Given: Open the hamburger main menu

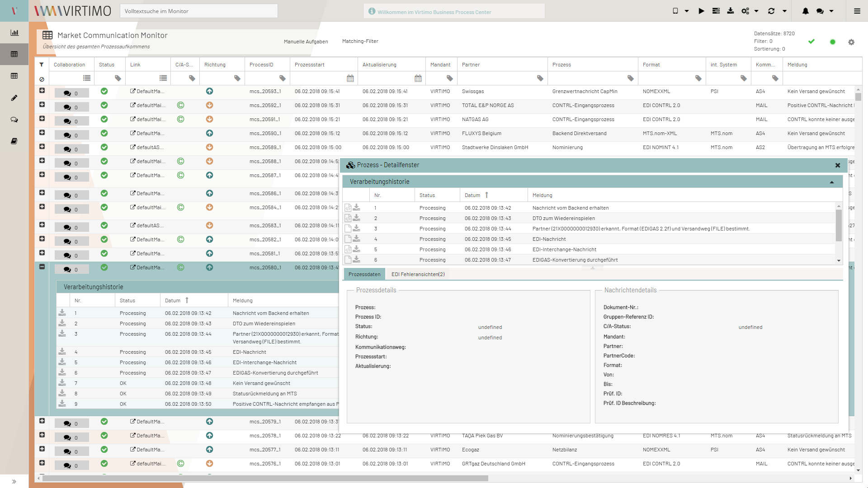Looking at the screenshot, I should tap(857, 11).
